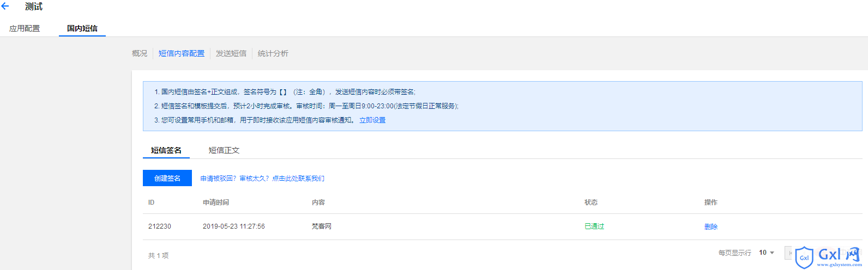Select signature ID 212230 cell
This screenshot has height=270, width=868.
pos(160,226)
